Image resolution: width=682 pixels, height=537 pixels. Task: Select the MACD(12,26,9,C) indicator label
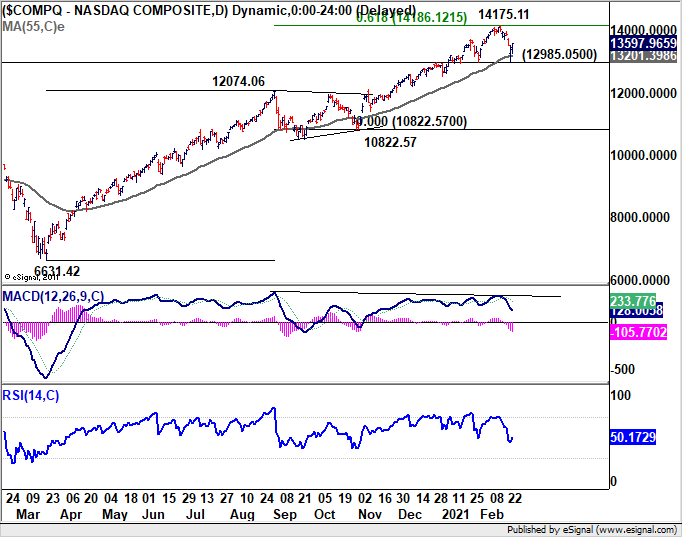(53, 297)
